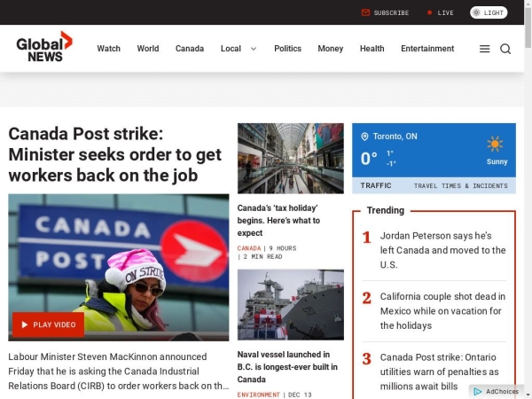Open the Money section
This screenshot has height=399, width=532.
(331, 49)
